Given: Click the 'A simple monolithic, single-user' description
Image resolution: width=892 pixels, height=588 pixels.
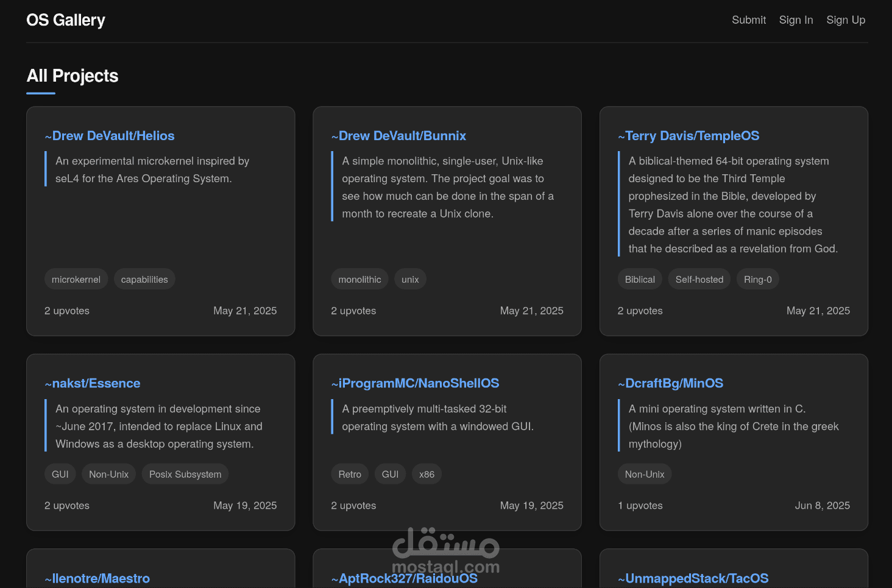Looking at the screenshot, I should click(x=448, y=187).
